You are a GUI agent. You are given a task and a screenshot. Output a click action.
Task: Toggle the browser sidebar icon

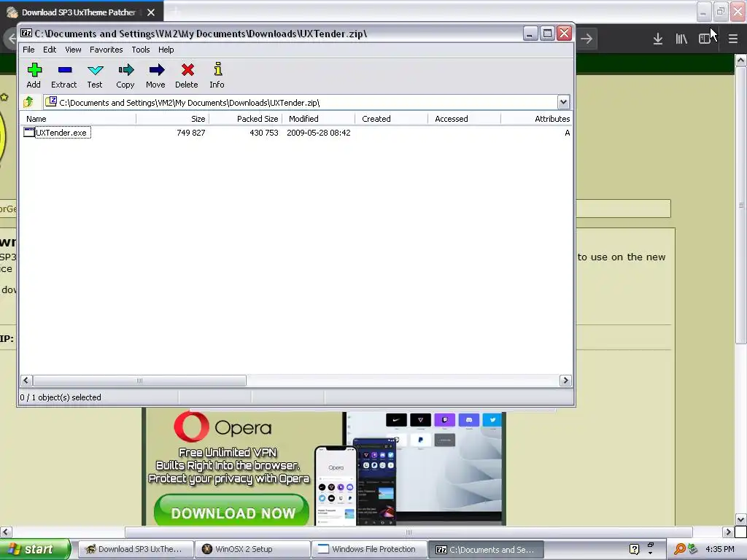(x=705, y=39)
